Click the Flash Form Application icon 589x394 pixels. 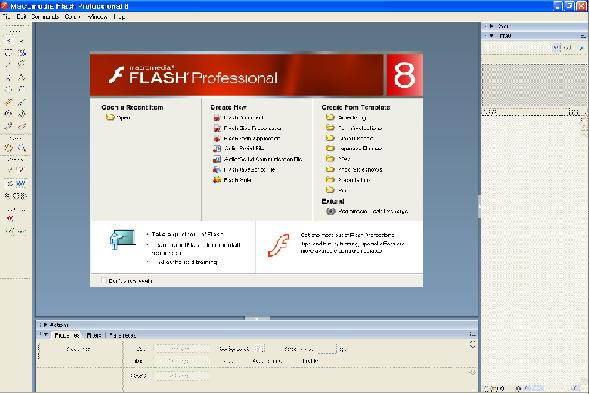[217, 139]
